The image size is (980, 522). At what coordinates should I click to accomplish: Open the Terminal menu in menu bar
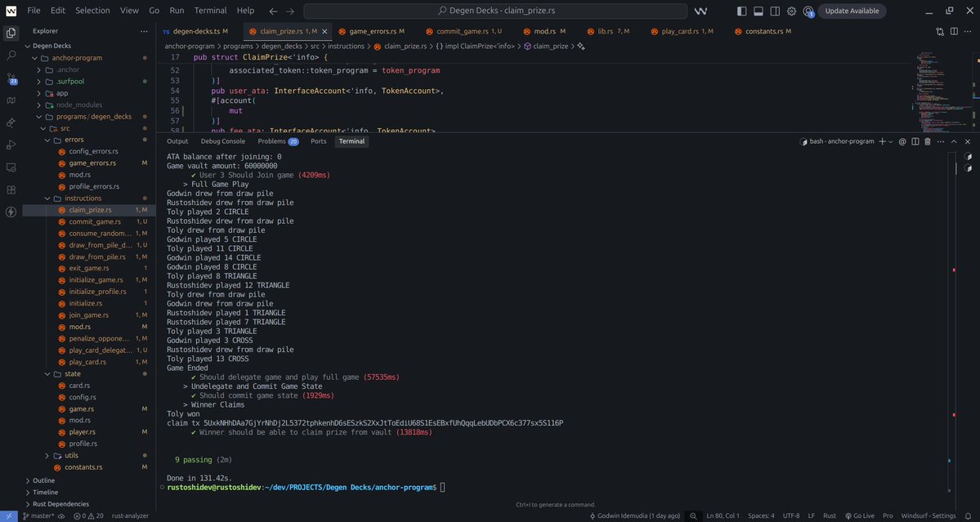pos(211,11)
